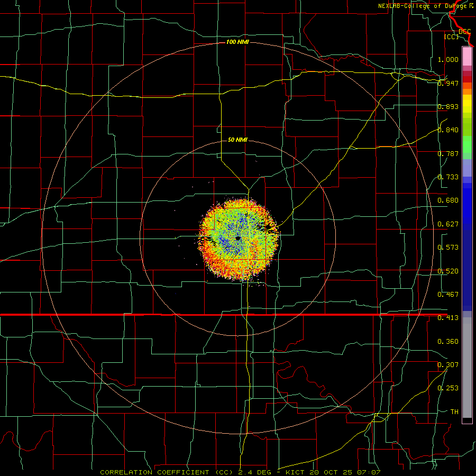Click the 0.520 scale label

click(448, 271)
